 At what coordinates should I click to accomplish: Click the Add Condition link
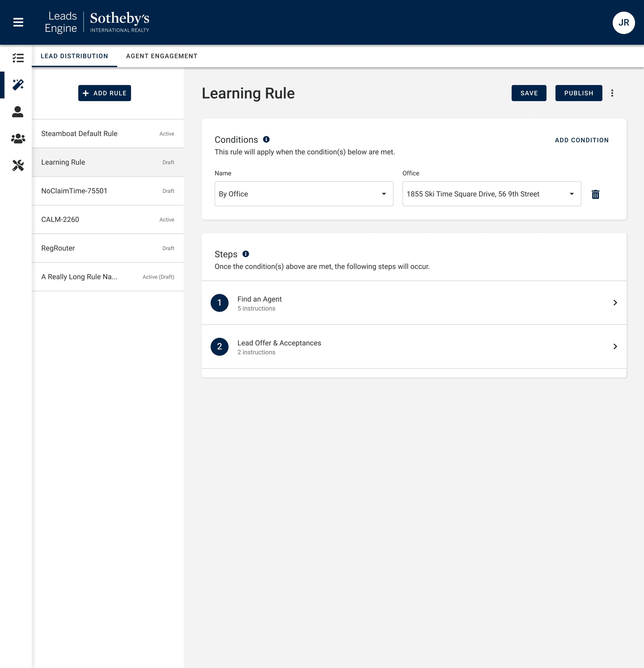coord(582,140)
